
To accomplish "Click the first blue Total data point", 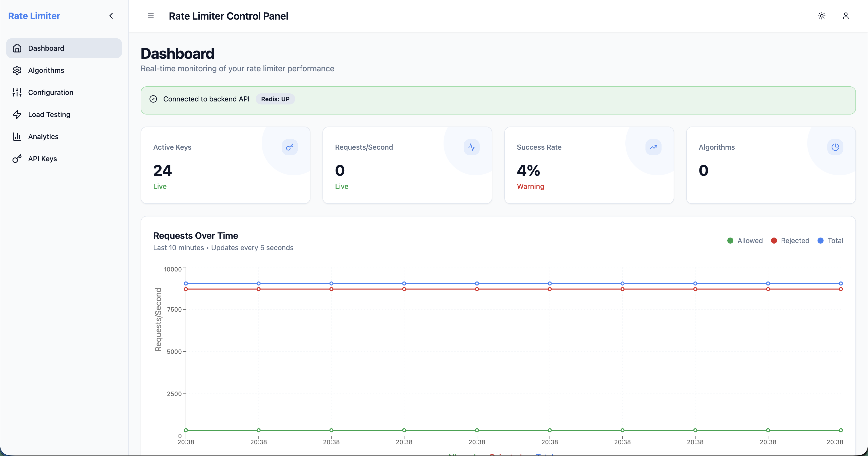I will click(186, 283).
